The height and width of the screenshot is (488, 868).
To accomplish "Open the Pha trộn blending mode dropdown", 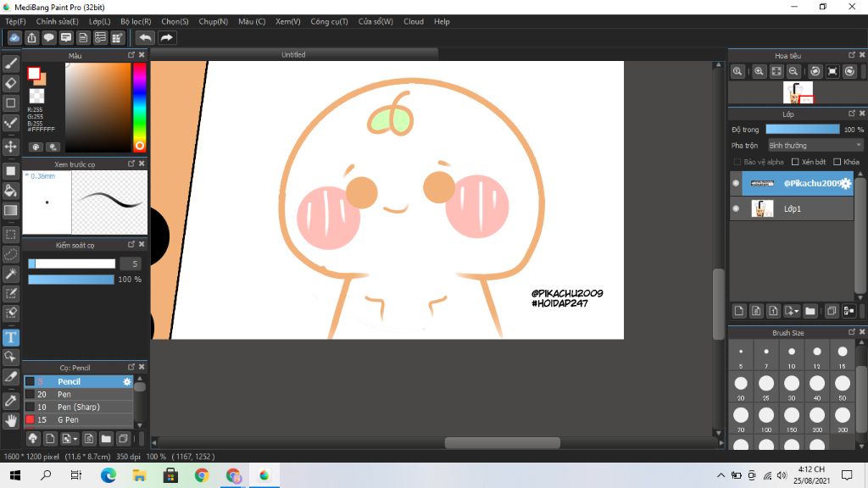I will pos(815,146).
